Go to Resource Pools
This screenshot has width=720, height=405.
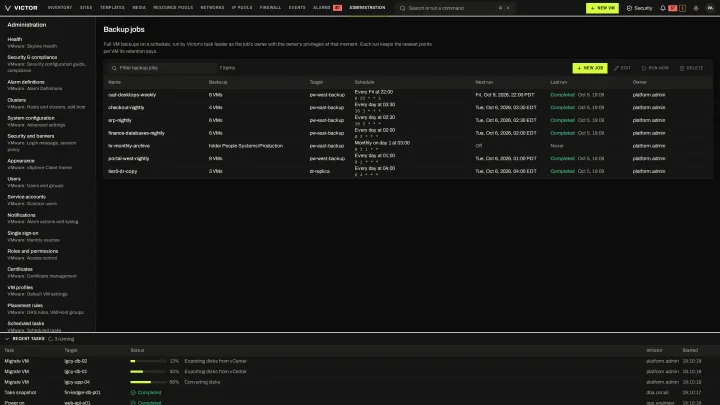coord(173,8)
